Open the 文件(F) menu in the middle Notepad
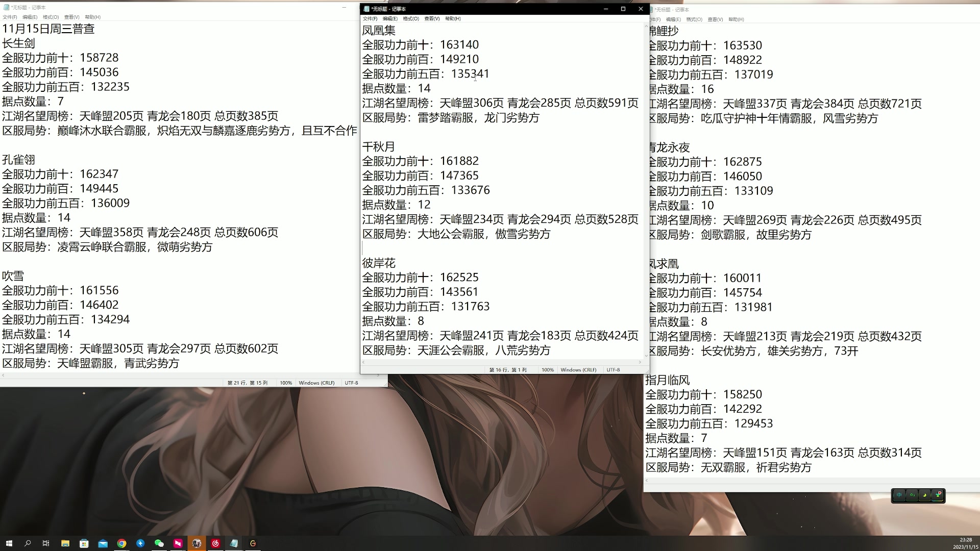 pos(370,19)
